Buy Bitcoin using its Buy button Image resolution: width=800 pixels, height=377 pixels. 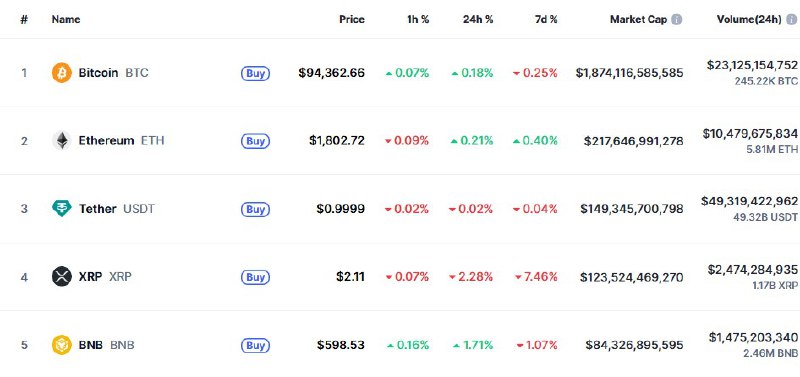click(255, 73)
